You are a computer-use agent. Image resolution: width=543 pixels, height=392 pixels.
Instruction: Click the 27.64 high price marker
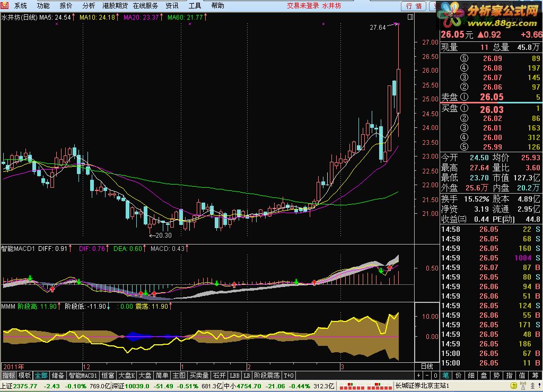pos(378,28)
